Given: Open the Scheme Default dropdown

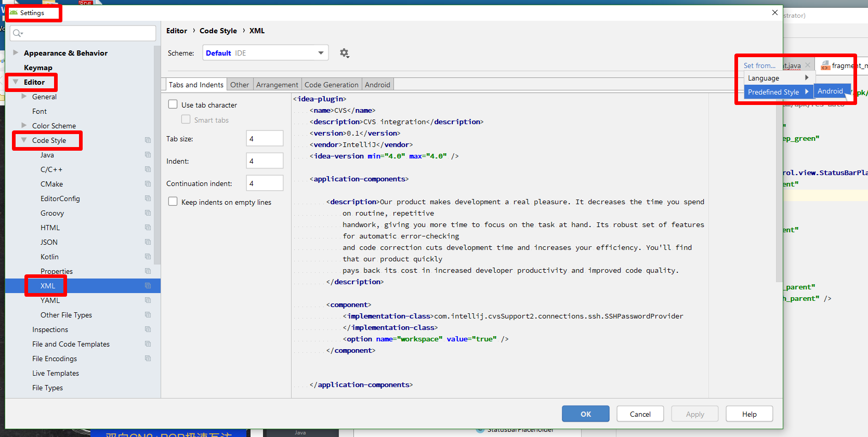Looking at the screenshot, I should click(266, 53).
